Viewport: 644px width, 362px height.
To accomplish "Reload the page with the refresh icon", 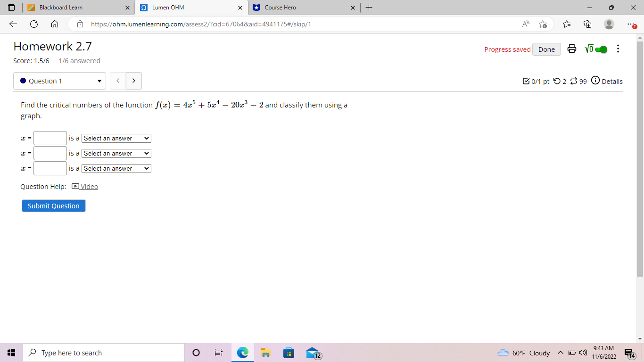I will click(x=34, y=24).
